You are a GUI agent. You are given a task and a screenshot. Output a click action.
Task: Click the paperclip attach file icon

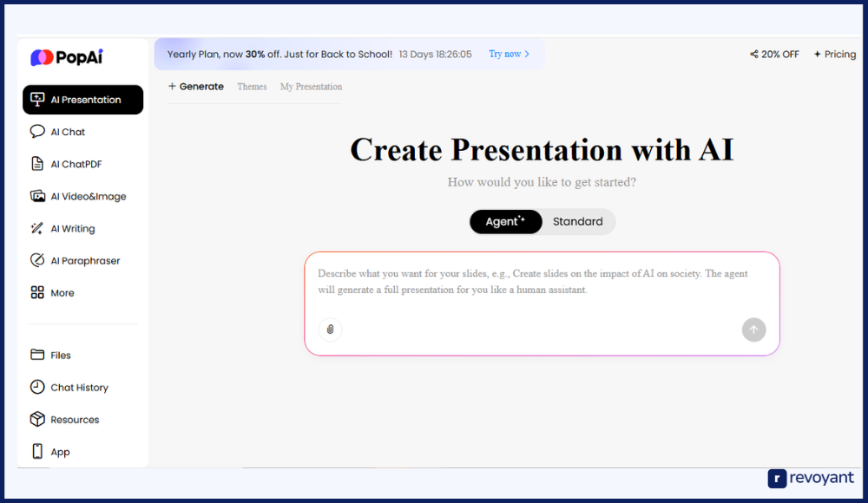pos(330,330)
